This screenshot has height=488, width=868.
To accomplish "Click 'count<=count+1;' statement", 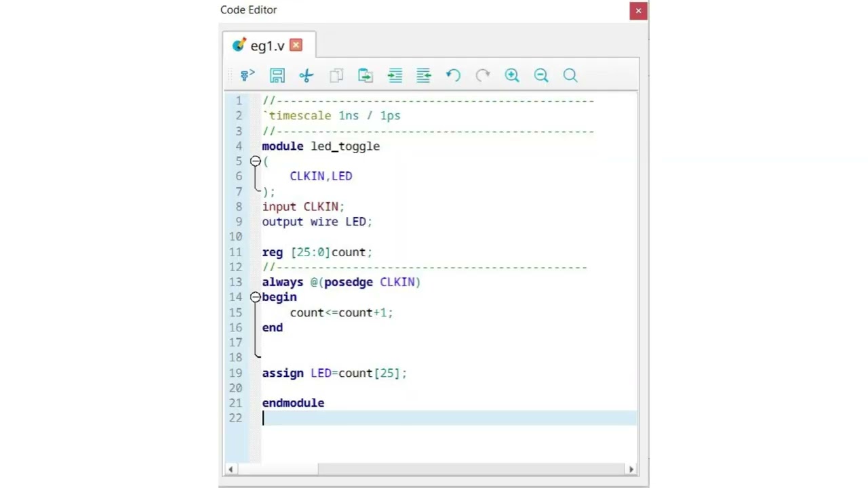I will coord(341,312).
